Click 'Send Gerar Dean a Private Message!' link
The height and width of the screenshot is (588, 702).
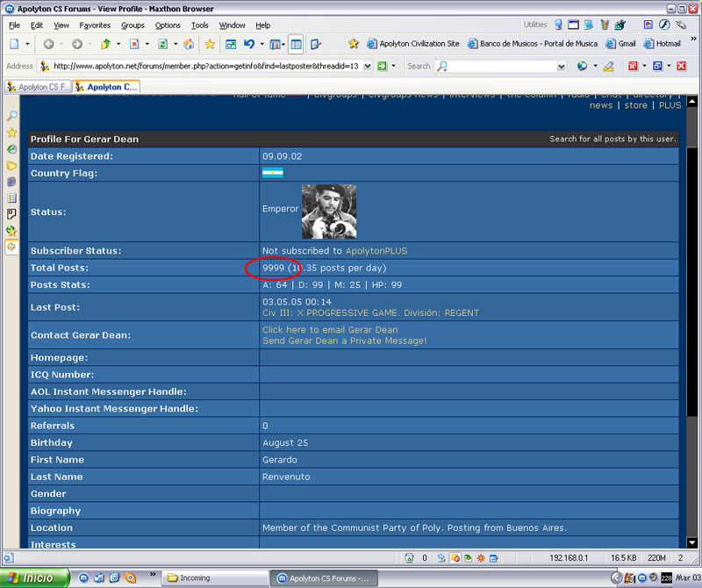[x=344, y=341]
